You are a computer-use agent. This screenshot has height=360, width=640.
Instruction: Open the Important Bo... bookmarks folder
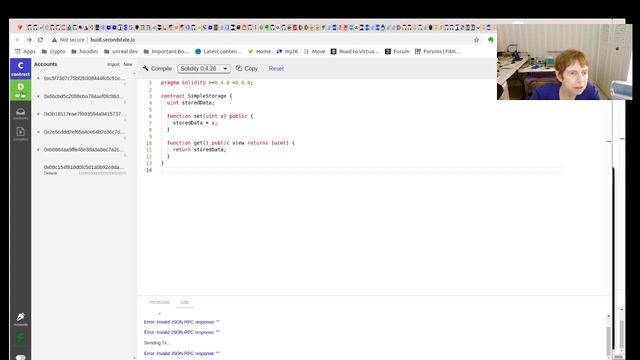(167, 51)
